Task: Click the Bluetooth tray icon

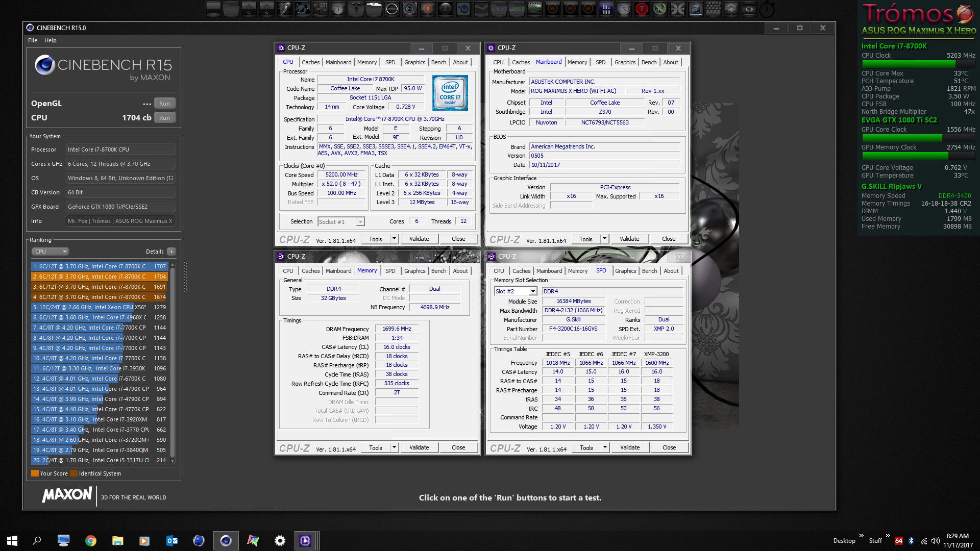Action: [911, 541]
